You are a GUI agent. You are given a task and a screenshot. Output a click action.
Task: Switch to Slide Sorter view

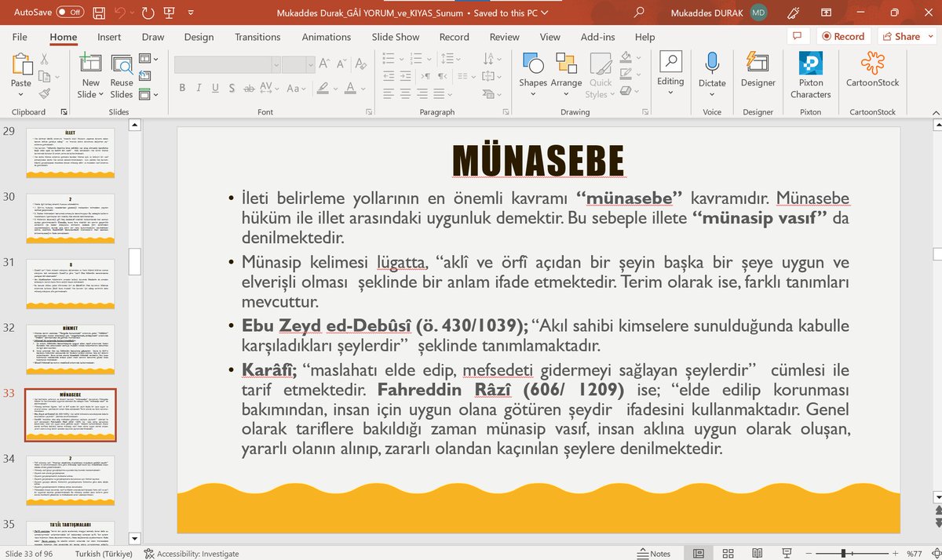tap(728, 554)
